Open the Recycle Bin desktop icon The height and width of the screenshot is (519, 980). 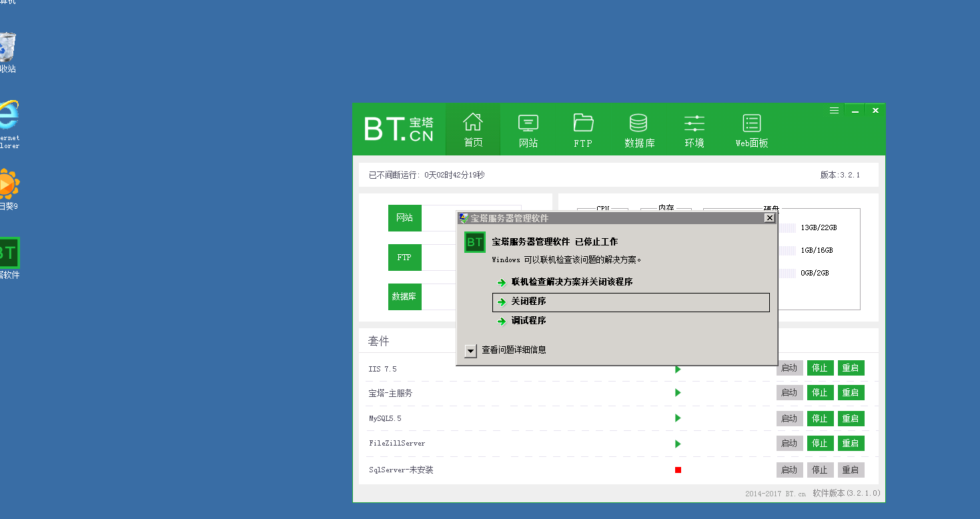(x=7, y=53)
